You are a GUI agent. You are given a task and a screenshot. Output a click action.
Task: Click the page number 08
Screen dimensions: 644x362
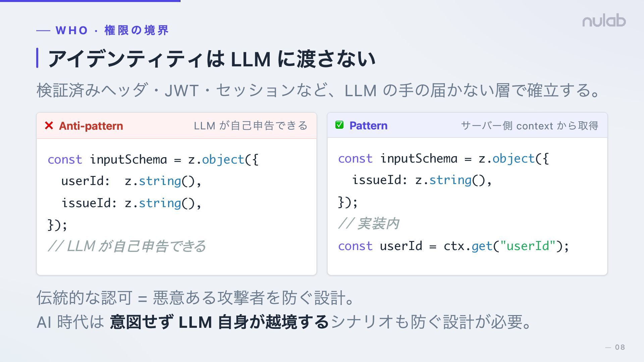(620, 347)
